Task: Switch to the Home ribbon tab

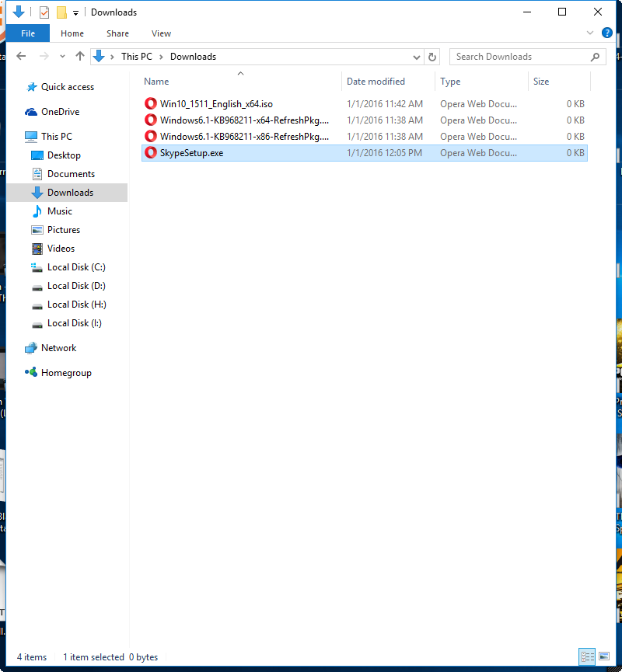Action: [x=72, y=33]
